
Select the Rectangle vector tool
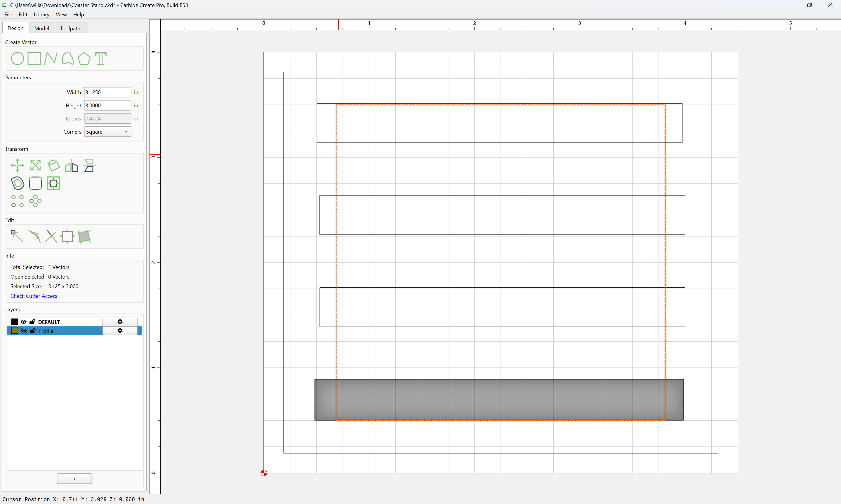pos(34,58)
